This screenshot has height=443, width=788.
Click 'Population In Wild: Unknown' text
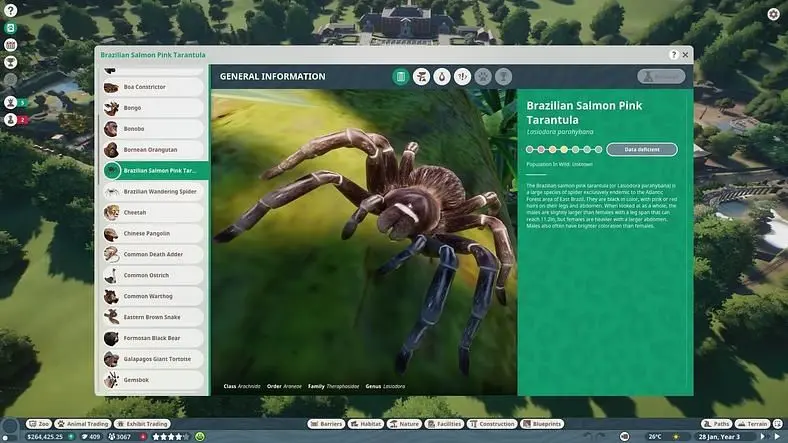click(x=559, y=164)
